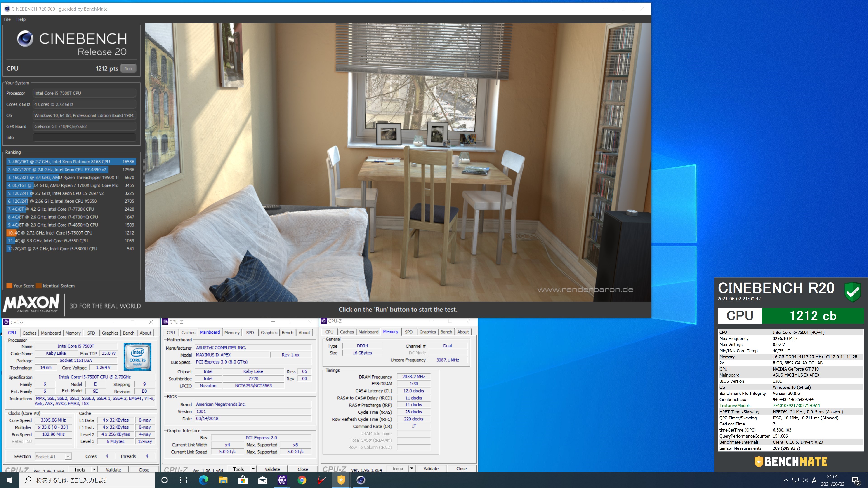This screenshot has width=868, height=488.
Task: Open the Windows Start menu
Action: [x=9, y=480]
